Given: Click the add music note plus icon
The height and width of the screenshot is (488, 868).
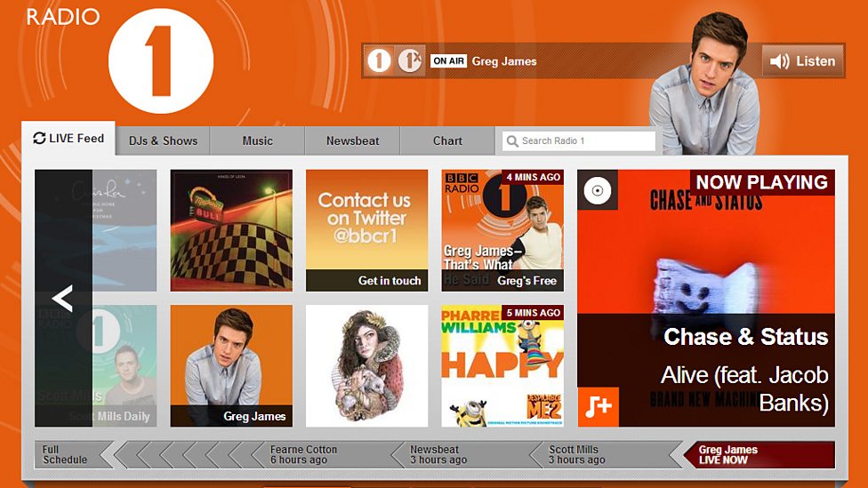Looking at the screenshot, I should 598,407.
